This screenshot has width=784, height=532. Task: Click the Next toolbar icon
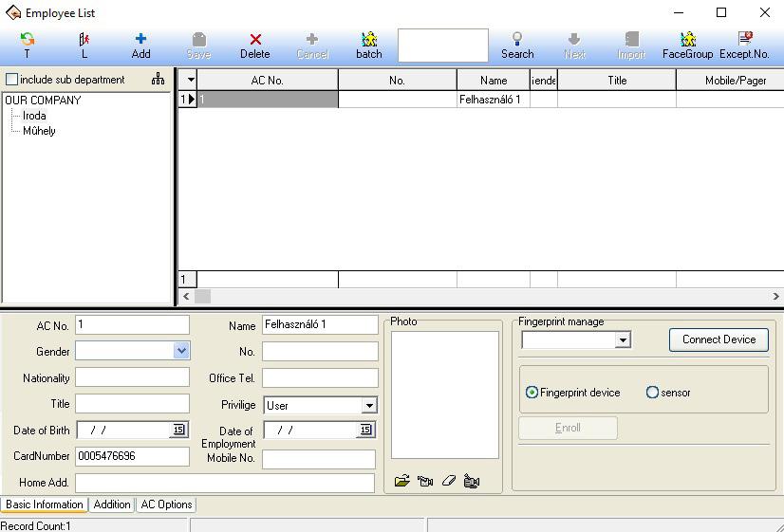click(x=574, y=39)
